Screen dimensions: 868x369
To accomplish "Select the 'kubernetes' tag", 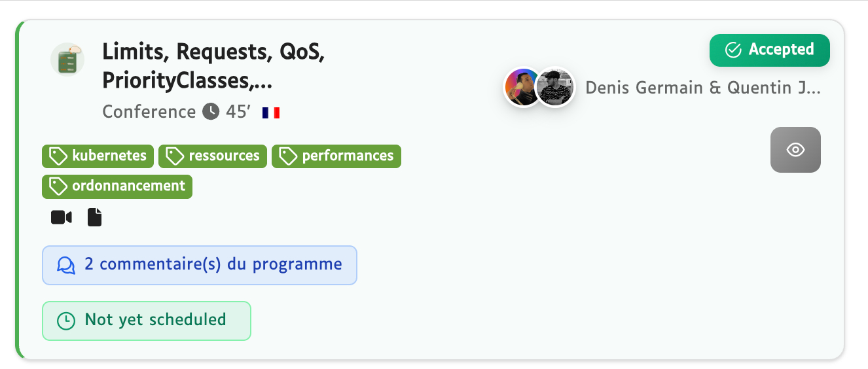I will tap(98, 156).
